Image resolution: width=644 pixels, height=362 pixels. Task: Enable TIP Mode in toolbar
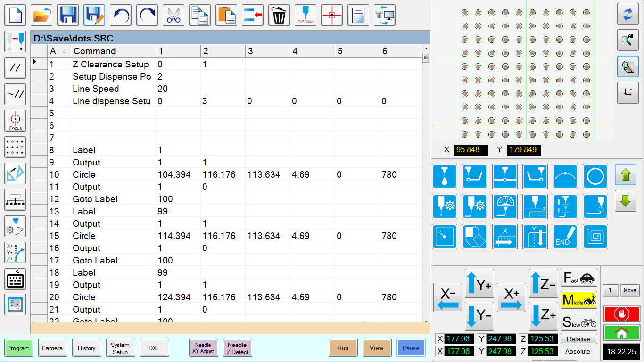point(305,16)
